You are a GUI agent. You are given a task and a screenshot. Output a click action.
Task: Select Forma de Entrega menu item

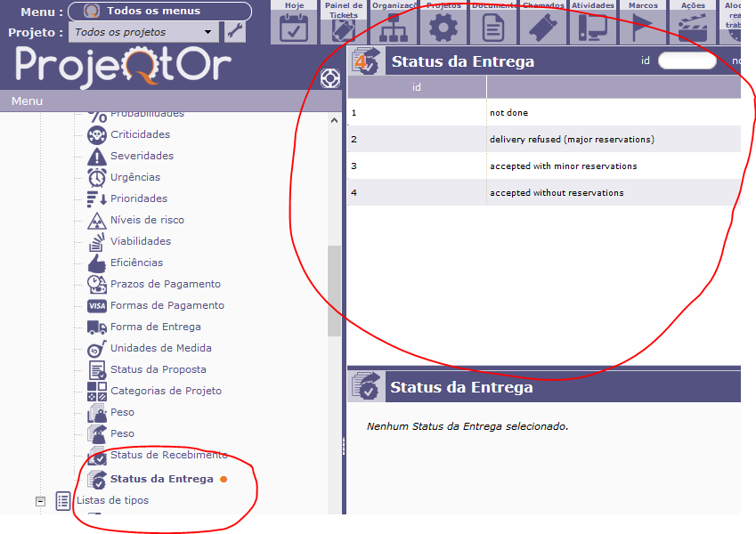[x=155, y=327]
